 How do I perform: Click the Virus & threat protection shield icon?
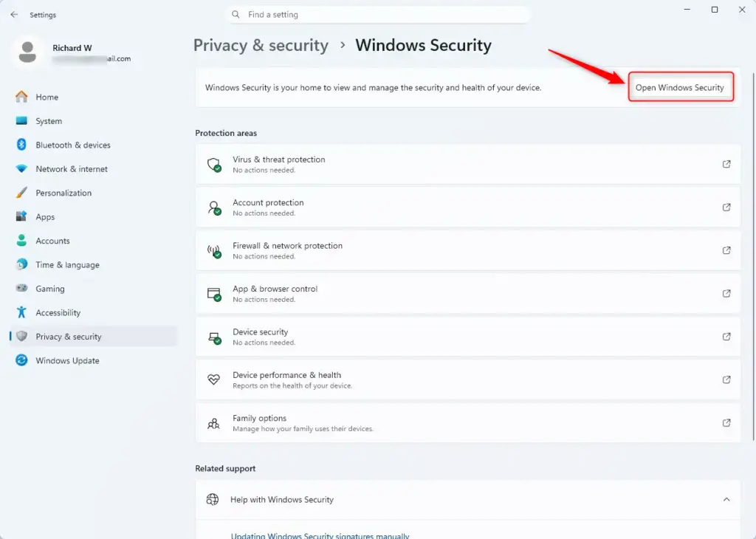point(214,165)
